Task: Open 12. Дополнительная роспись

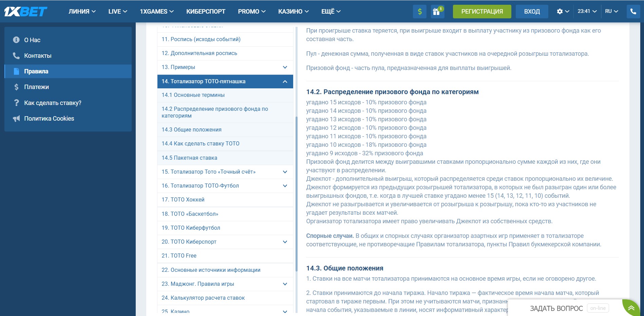Action: (225, 53)
